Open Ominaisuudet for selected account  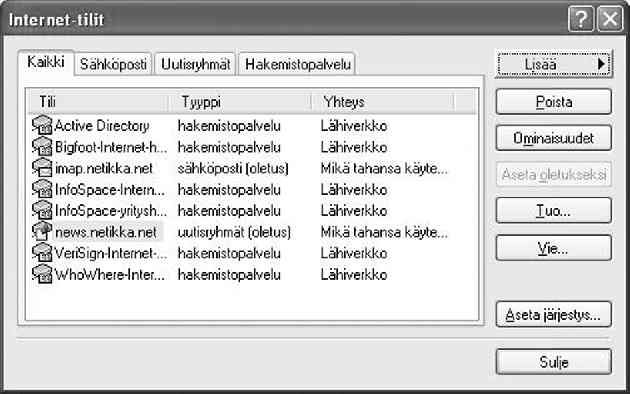click(554, 138)
